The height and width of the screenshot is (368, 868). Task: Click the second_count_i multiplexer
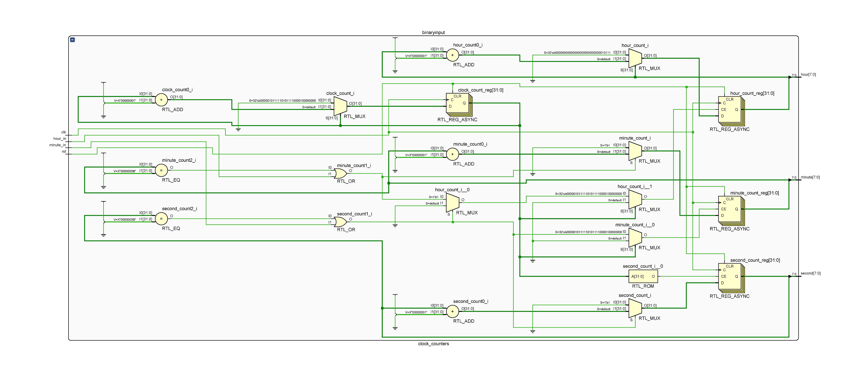(x=635, y=307)
